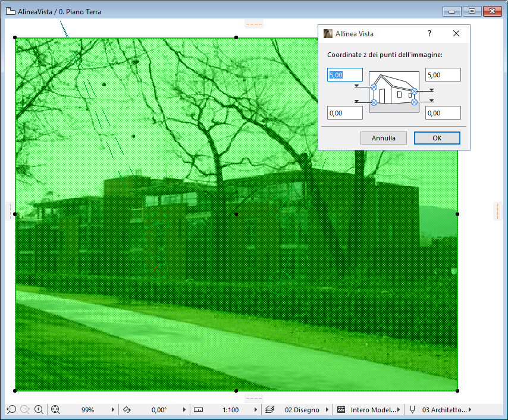Click the left orange dashed splitter handle
Viewport: 508px width, 420px height.
[10, 211]
